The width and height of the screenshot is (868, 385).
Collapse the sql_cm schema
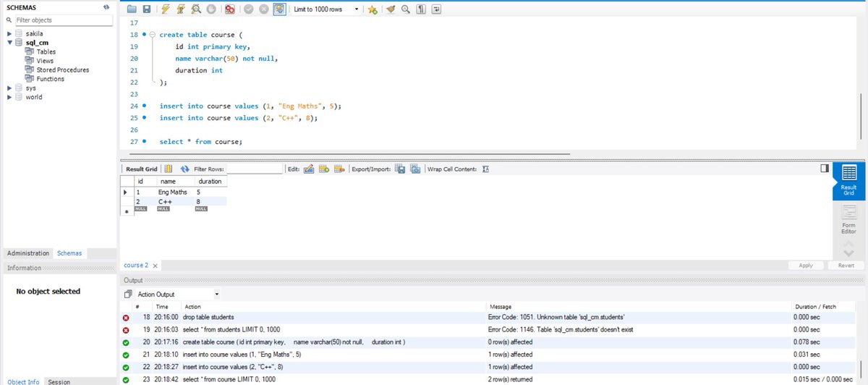(x=9, y=43)
